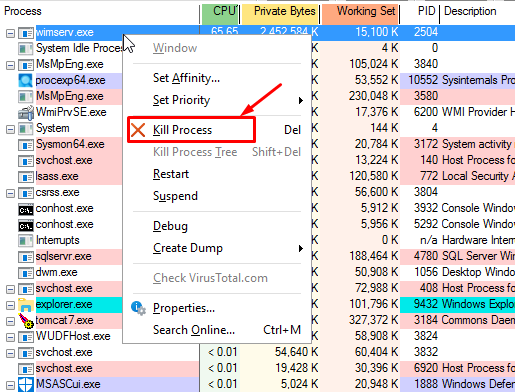Image resolution: width=515 pixels, height=392 pixels.
Task: Click PID value 2504
Action: (426, 32)
